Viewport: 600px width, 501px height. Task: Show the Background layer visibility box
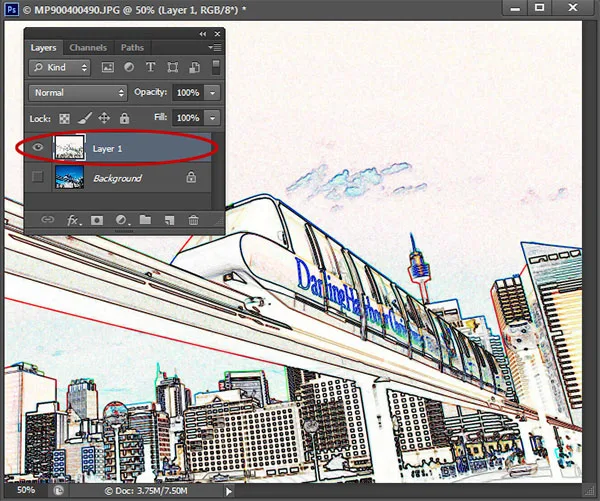pos(38,177)
